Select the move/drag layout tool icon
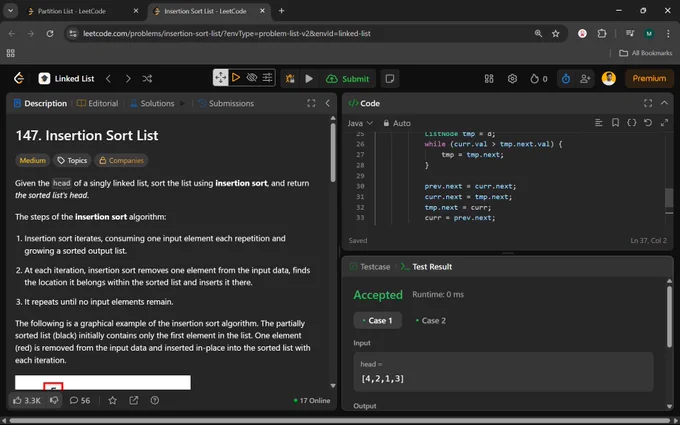 pyautogui.click(x=220, y=78)
